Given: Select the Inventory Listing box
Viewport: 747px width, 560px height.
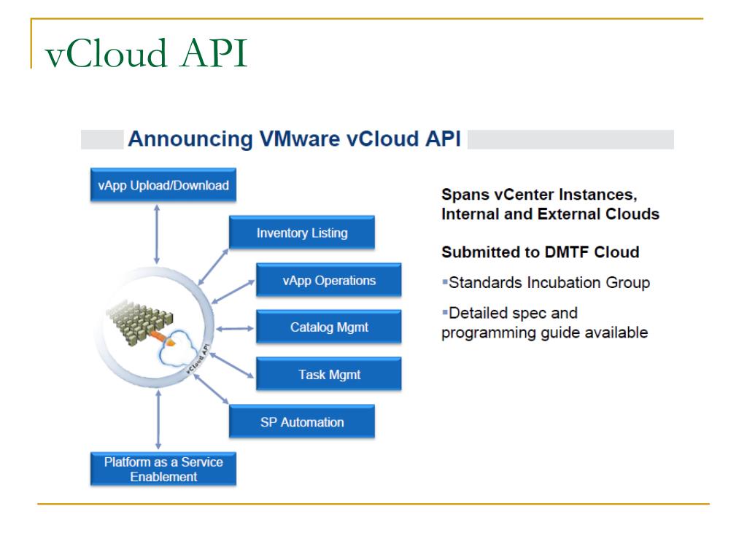Looking at the screenshot, I should tap(301, 233).
